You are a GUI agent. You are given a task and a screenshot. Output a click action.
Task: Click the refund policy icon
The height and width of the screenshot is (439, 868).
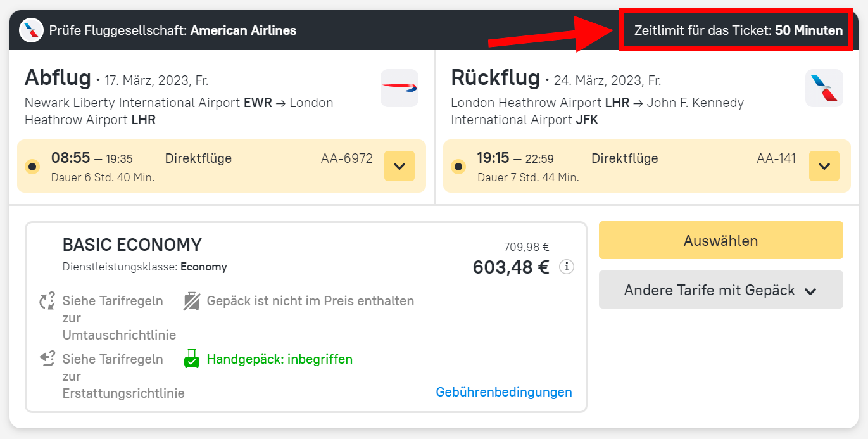pyautogui.click(x=47, y=359)
